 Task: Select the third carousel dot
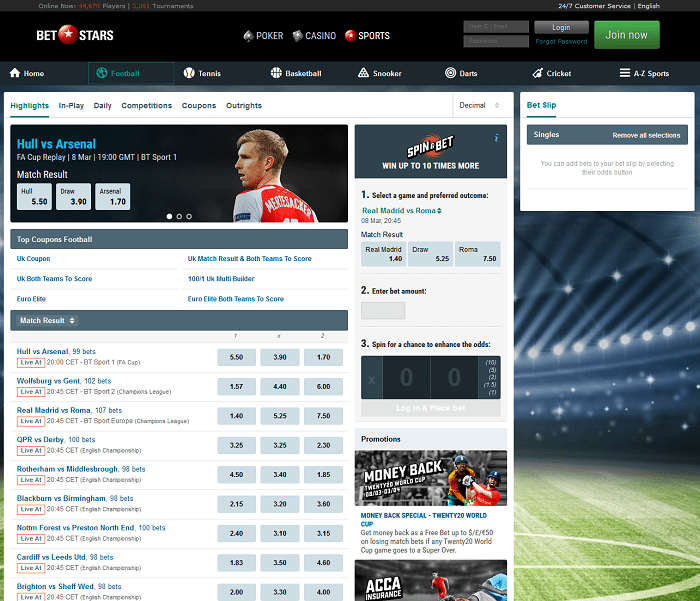pos(189,216)
